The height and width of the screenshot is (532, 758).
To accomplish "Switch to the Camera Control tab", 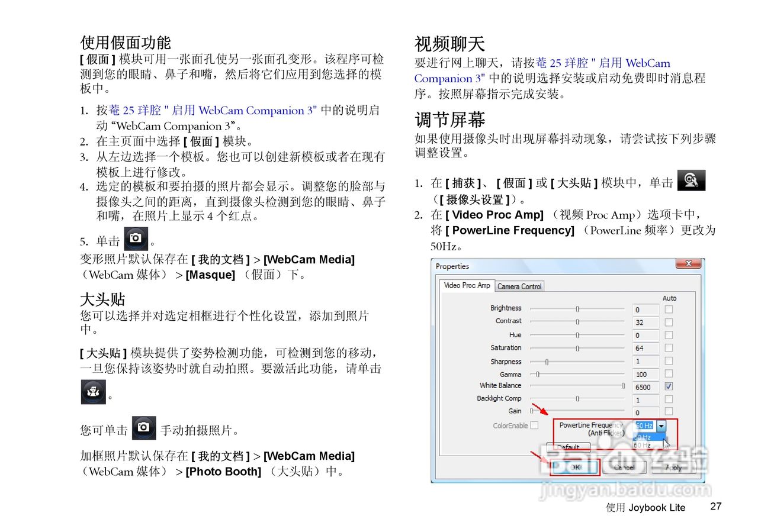I will [519, 286].
